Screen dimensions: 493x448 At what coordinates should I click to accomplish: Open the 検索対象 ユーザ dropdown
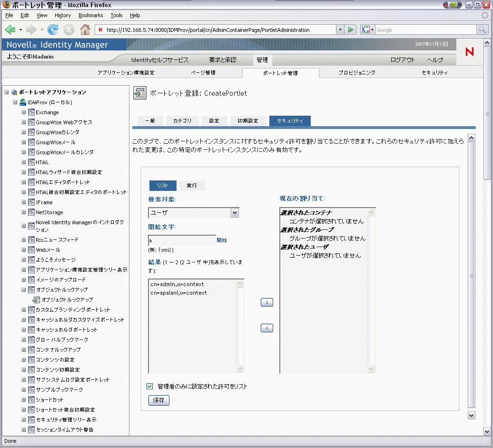point(235,213)
